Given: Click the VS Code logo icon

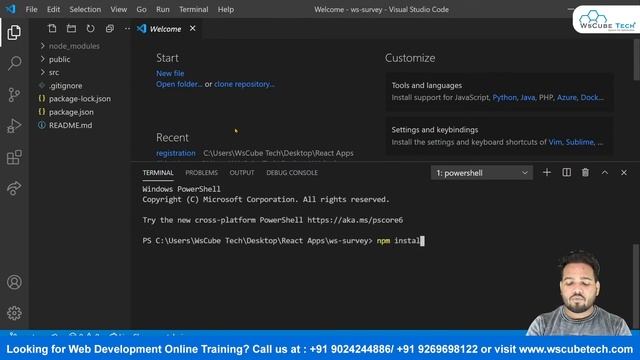Looking at the screenshot, I should point(10,9).
